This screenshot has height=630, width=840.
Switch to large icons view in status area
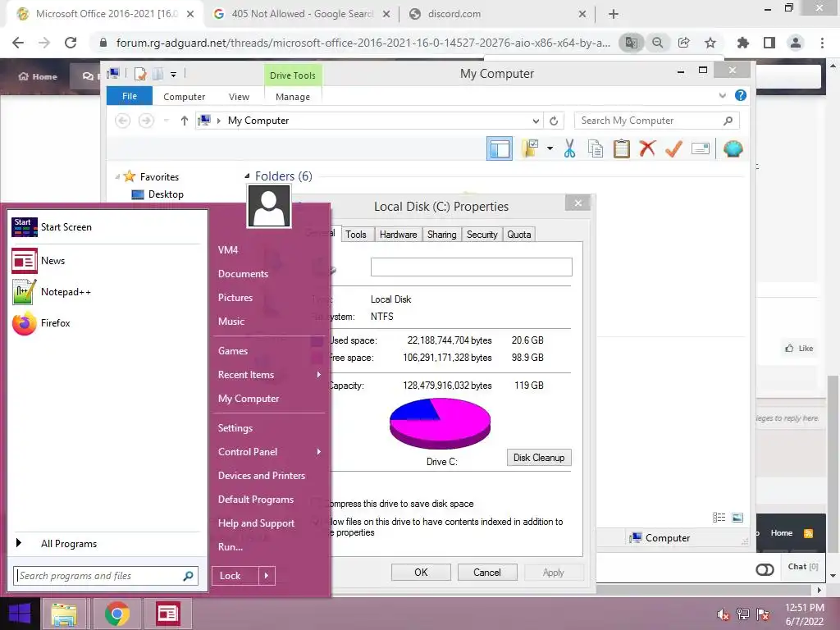pyautogui.click(x=737, y=517)
